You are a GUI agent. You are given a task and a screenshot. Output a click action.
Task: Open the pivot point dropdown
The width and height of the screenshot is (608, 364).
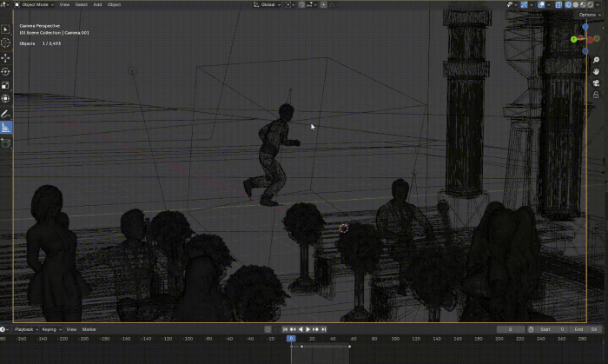click(x=290, y=4)
